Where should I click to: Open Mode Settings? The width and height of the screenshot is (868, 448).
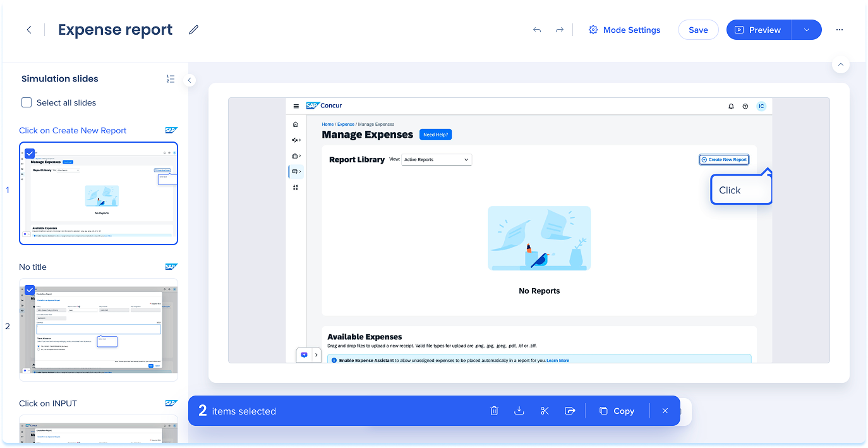point(624,30)
